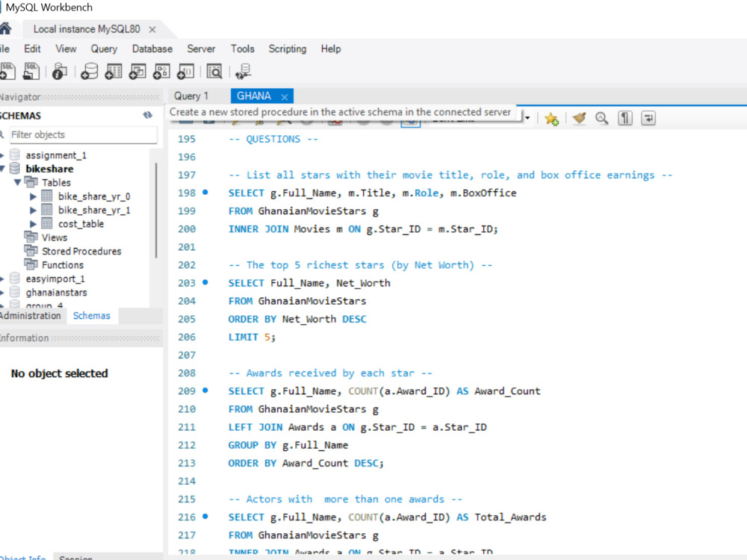Viewport: 747px width, 560px height.
Task: Create a new SQL tab
Action: coord(7,72)
